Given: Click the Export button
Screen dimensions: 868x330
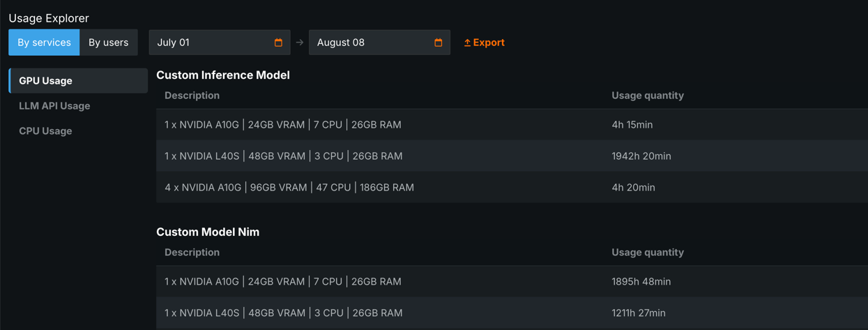Looking at the screenshot, I should click(485, 43).
